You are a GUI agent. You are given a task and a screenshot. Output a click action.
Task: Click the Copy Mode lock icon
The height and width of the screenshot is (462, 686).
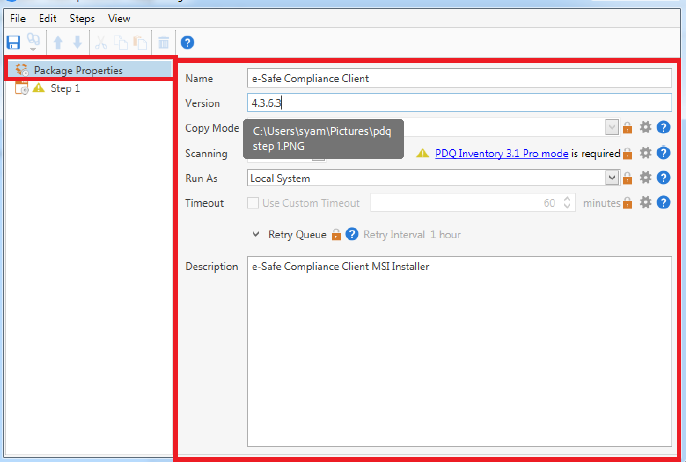627,128
